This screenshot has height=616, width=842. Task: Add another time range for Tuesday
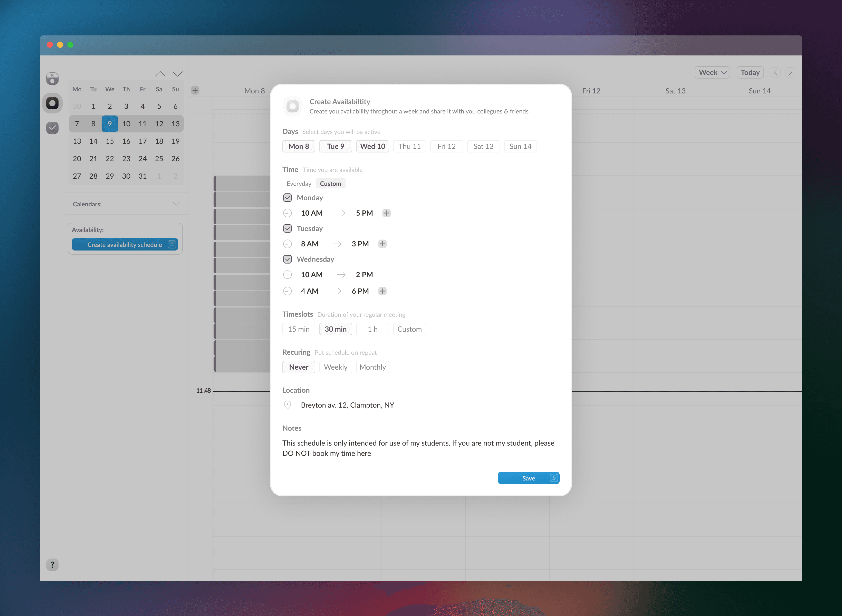click(382, 244)
